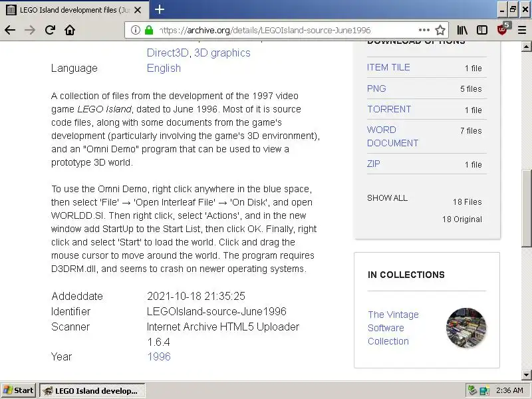The image size is (532, 399).
Task: Click the 18 Files count text
Action: pos(467,202)
